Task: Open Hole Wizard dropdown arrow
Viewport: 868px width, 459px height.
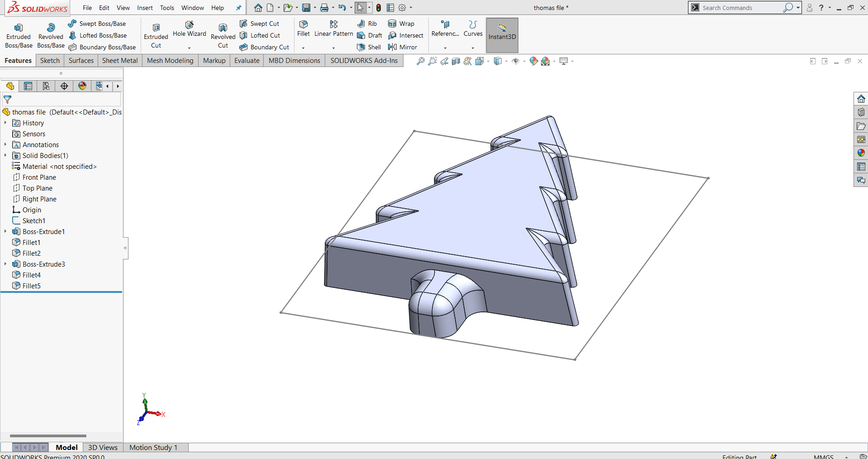Action: coord(189,48)
